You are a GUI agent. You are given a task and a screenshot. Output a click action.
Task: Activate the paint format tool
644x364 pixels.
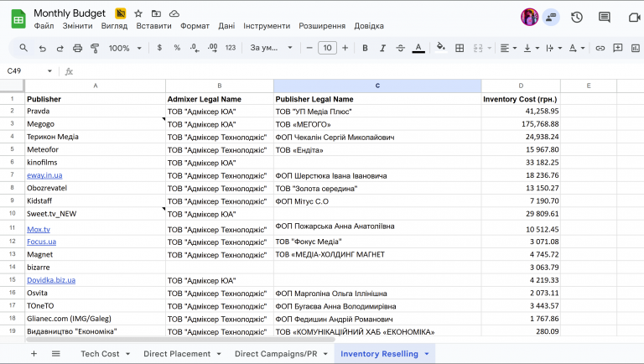coord(95,48)
